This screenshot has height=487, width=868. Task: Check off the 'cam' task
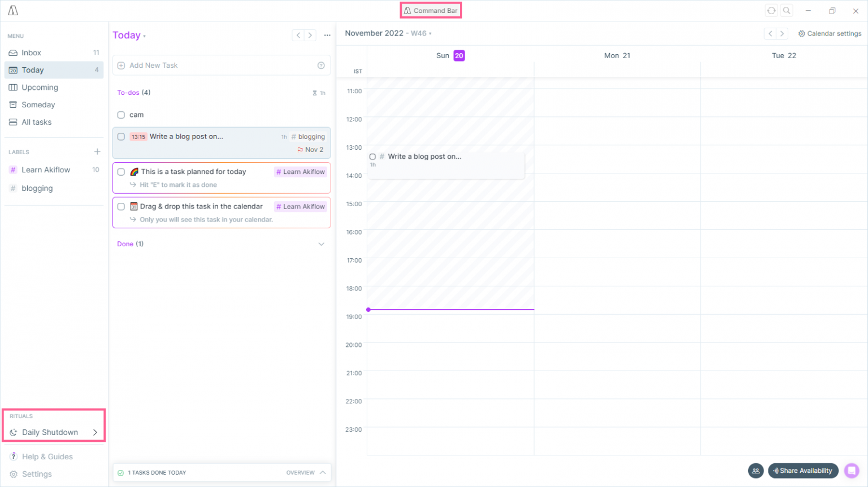121,115
